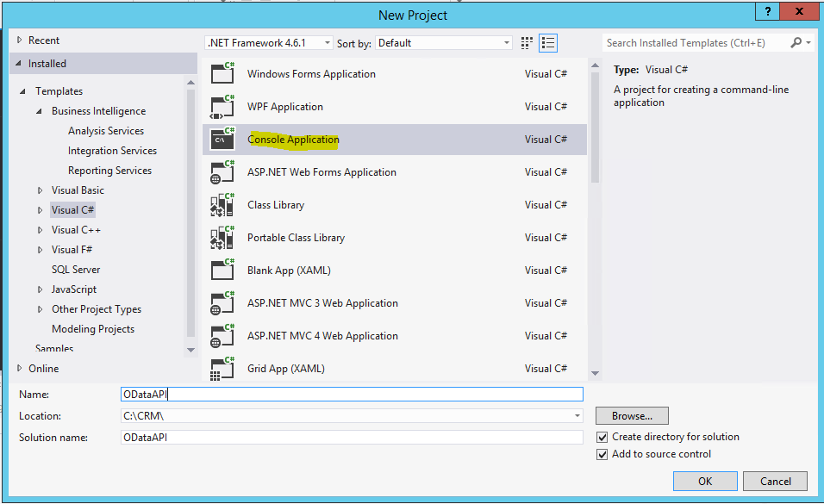Expand the Other Project Types node
This screenshot has height=504, width=824.
pos(40,309)
